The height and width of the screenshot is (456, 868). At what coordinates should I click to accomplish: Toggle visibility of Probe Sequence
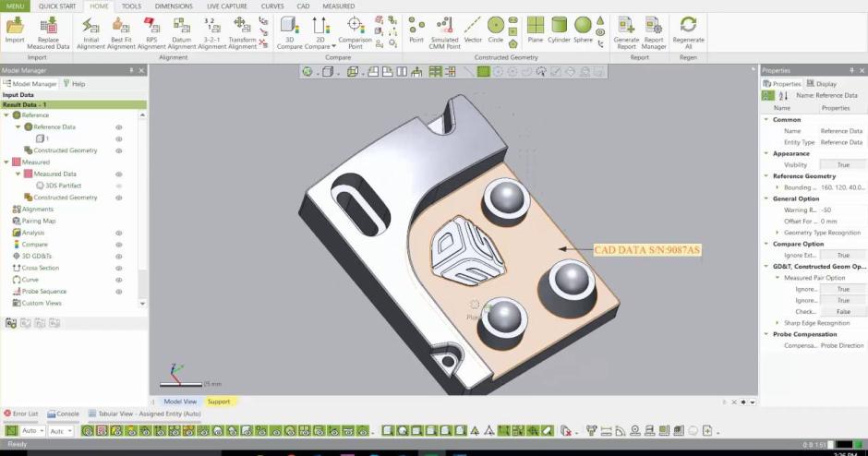point(118,292)
